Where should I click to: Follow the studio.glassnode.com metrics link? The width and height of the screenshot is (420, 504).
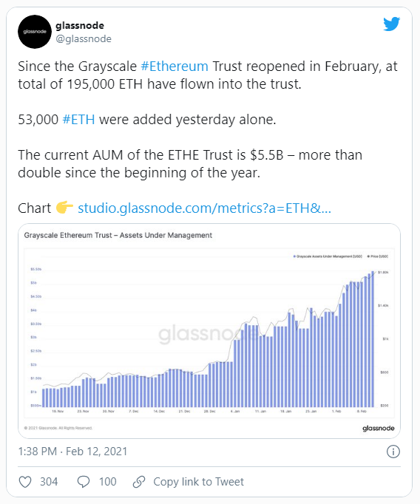[205, 208]
